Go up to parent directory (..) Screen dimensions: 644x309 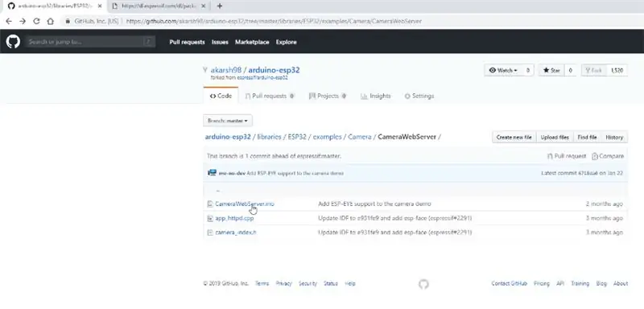[x=217, y=191]
